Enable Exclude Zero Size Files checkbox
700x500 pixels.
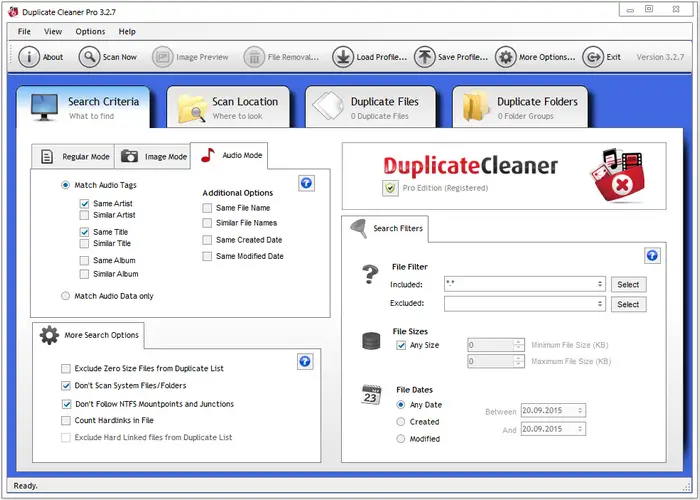(66, 369)
